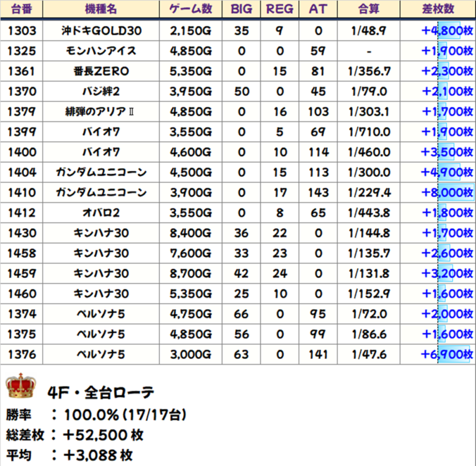
Task: Click the 1/229.4 combined probability
Action: pyautogui.click(x=369, y=192)
